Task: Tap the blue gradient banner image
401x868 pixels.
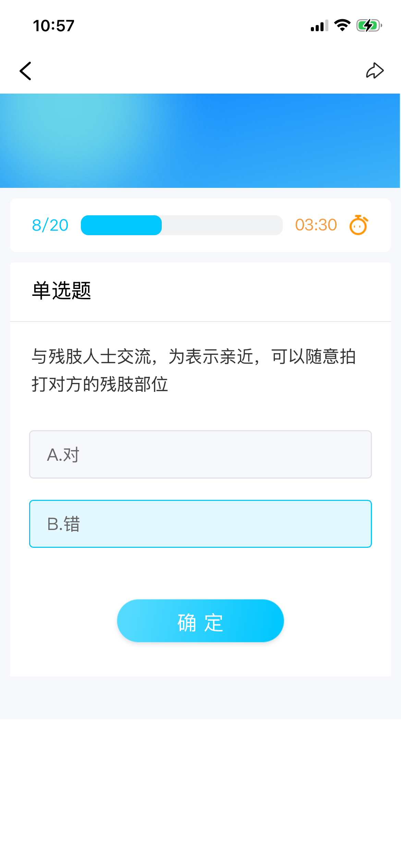Action: point(200,141)
